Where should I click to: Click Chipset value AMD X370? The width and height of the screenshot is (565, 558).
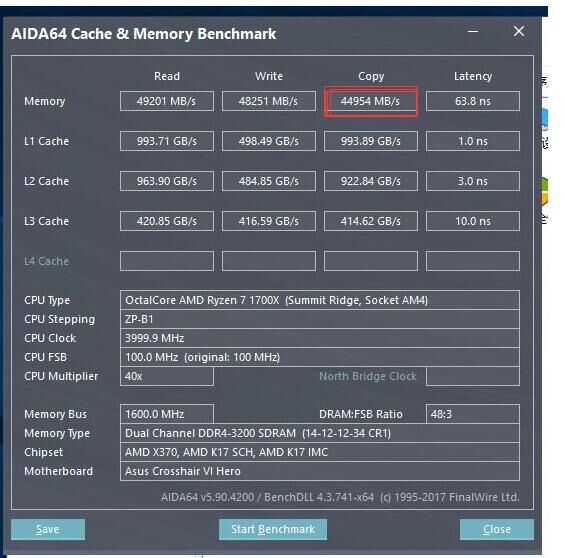pyautogui.click(x=320, y=452)
